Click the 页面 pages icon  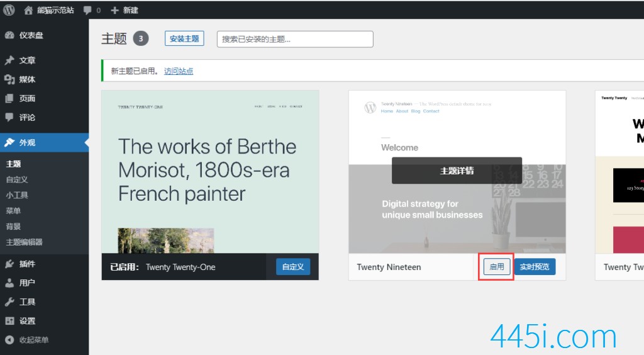9,98
